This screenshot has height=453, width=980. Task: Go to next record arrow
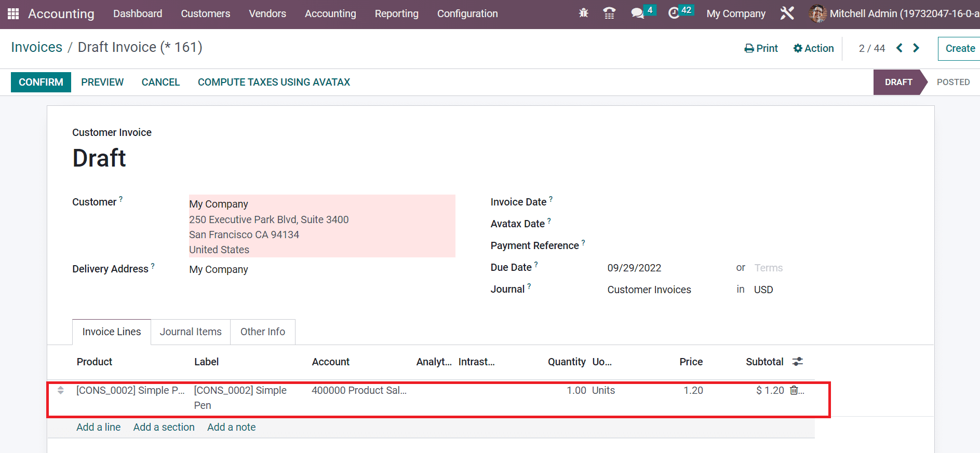pyautogui.click(x=916, y=48)
